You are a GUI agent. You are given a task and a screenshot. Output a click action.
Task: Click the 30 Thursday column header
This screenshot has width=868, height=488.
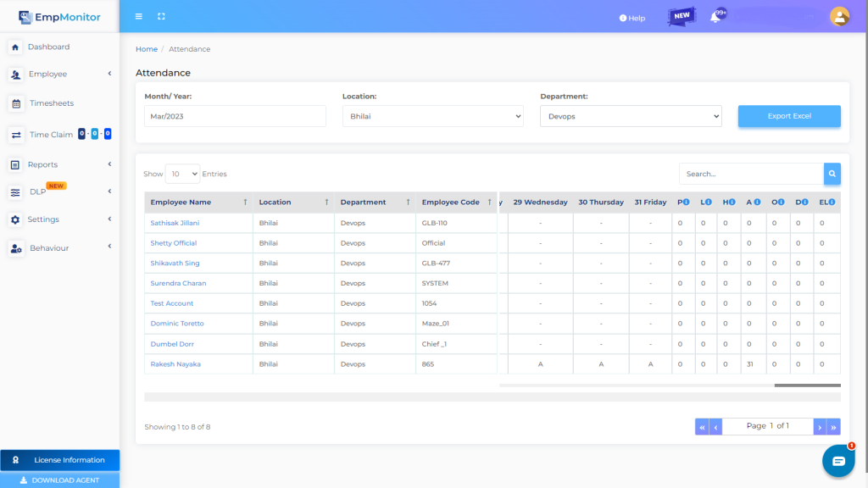pyautogui.click(x=601, y=202)
